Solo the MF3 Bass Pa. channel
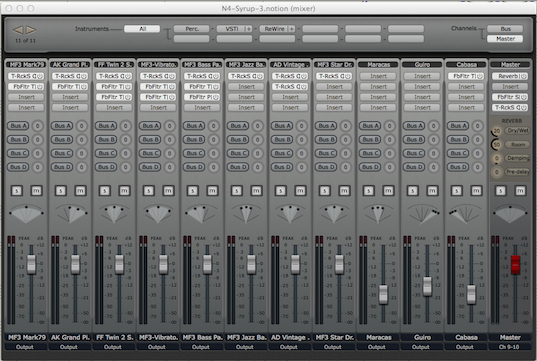Image resolution: width=537 pixels, height=361 pixels. click(193, 190)
